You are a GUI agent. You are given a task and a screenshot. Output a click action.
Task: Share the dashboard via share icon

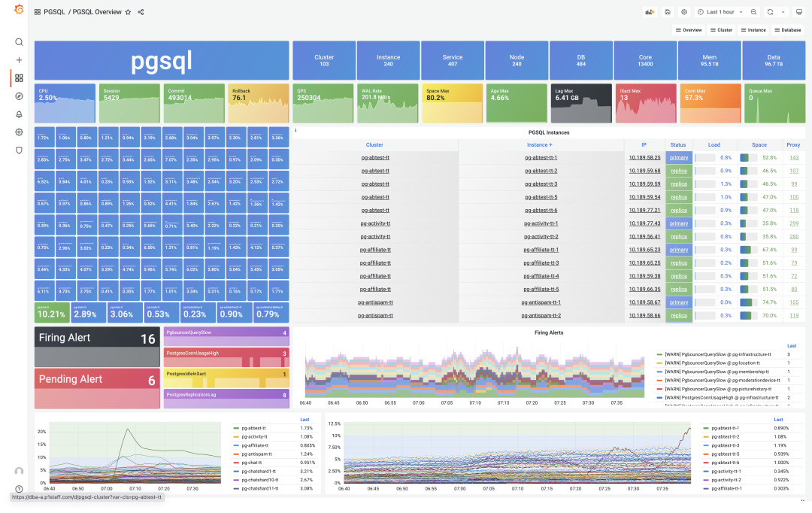point(141,12)
